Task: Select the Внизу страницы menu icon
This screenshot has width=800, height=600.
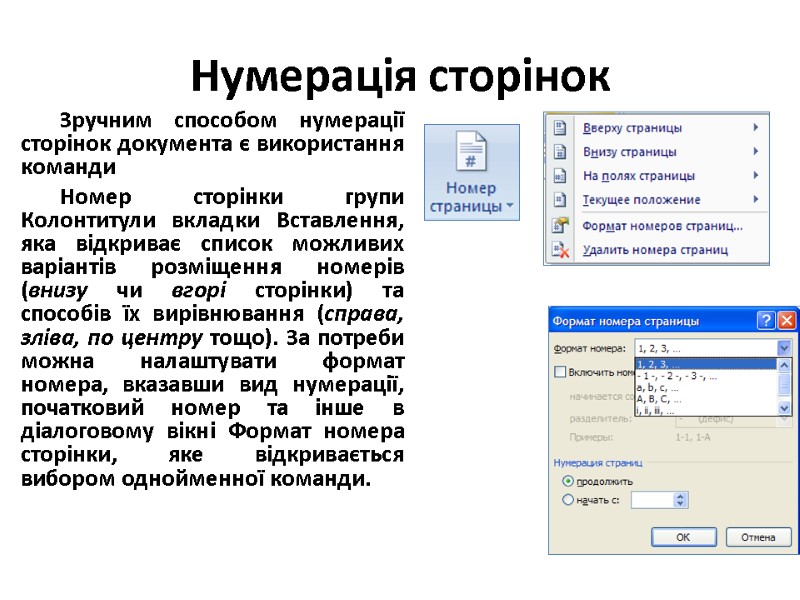Action: pos(560,150)
